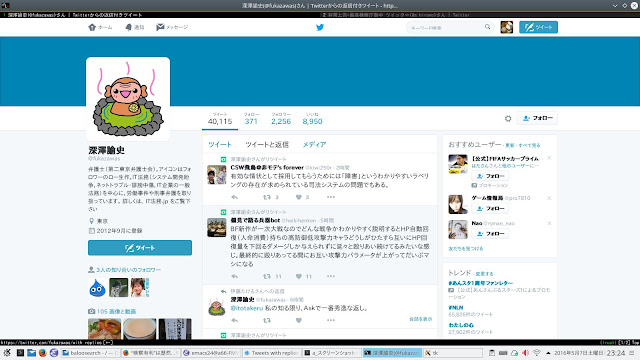Click the Twitter bird logo
Image resolution: width=640 pixels, height=360 pixels.
[320, 27]
